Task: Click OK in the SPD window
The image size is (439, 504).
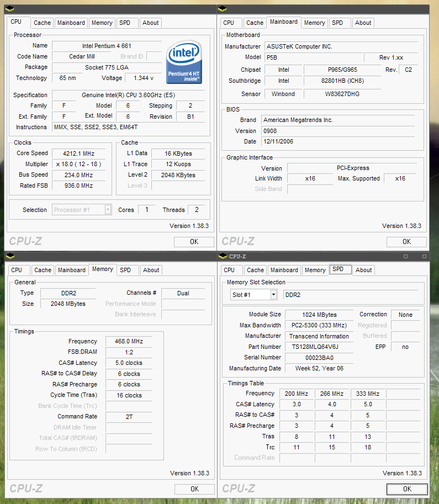Action: pyautogui.click(x=407, y=489)
